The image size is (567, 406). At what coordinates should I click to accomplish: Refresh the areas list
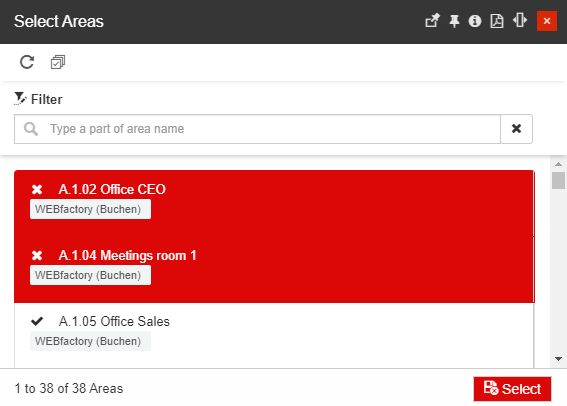27,62
